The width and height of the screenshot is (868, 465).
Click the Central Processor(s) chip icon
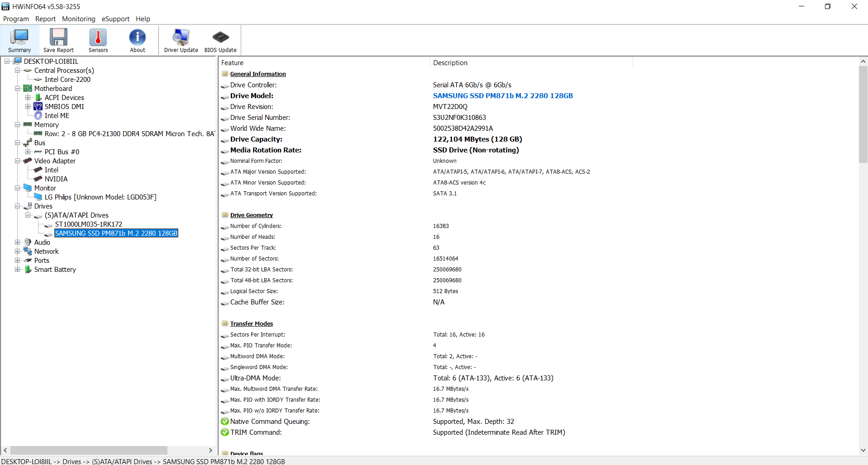coord(28,70)
